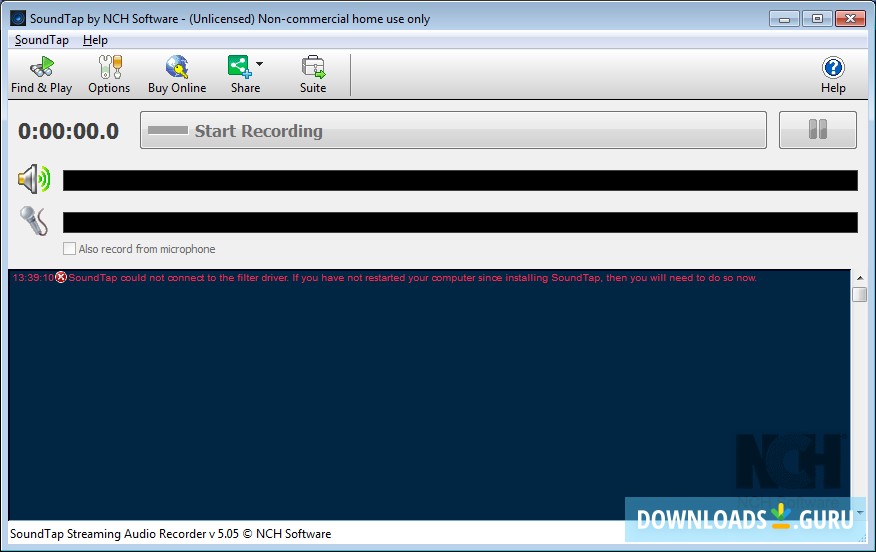Open the SoundTap menu
The image size is (876, 552).
point(41,40)
